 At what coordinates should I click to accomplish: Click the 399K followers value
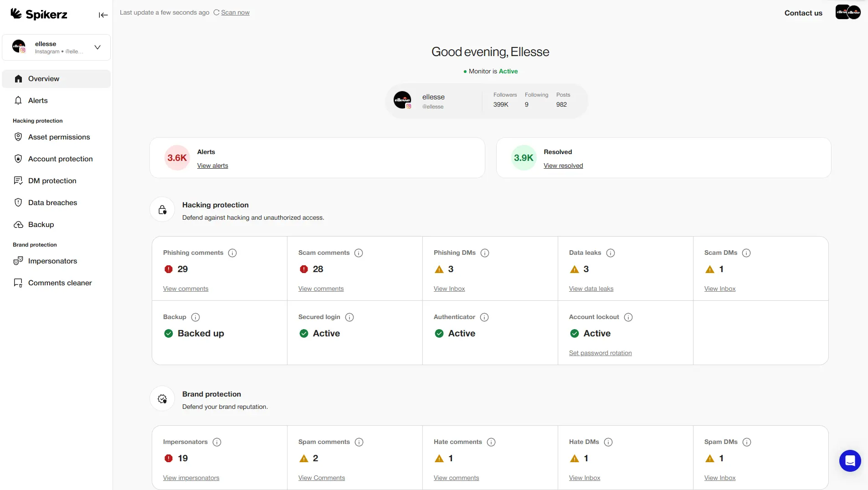click(x=501, y=104)
